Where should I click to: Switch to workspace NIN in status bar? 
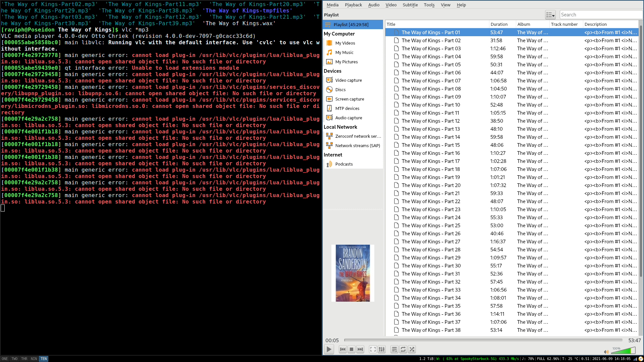click(34, 359)
